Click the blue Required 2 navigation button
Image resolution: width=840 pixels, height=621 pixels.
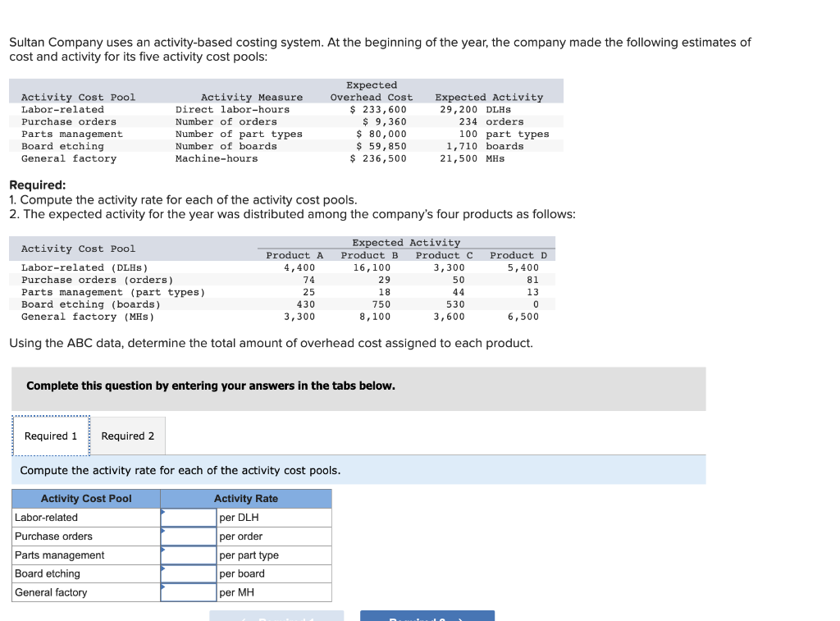coord(427,616)
